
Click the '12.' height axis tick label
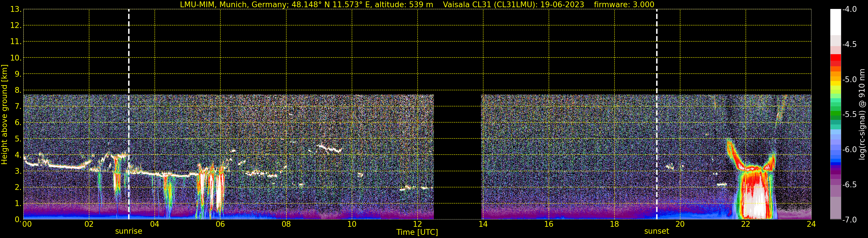click(x=16, y=26)
